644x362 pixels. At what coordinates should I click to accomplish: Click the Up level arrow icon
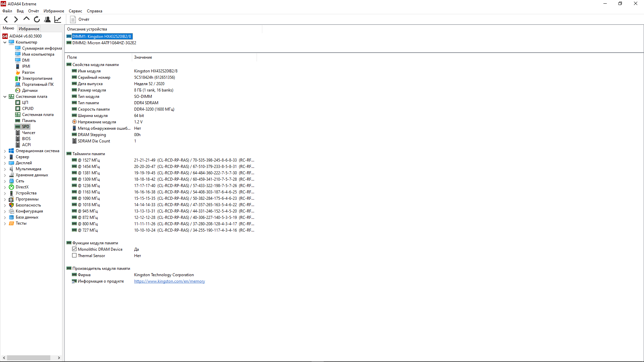point(26,19)
